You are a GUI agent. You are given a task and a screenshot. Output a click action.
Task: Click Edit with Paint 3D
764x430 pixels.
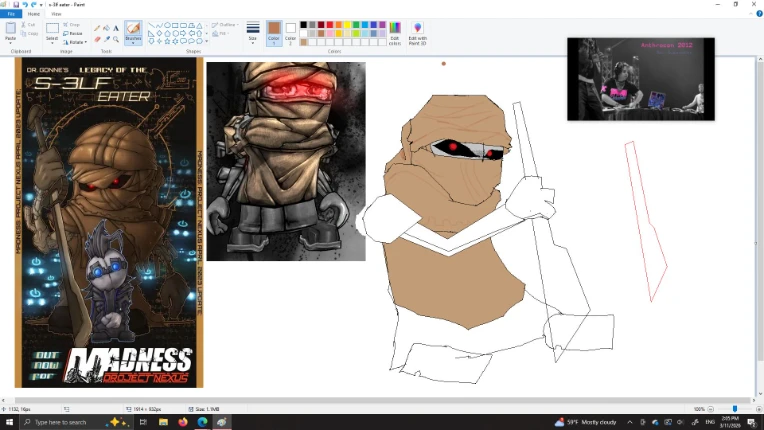point(418,33)
